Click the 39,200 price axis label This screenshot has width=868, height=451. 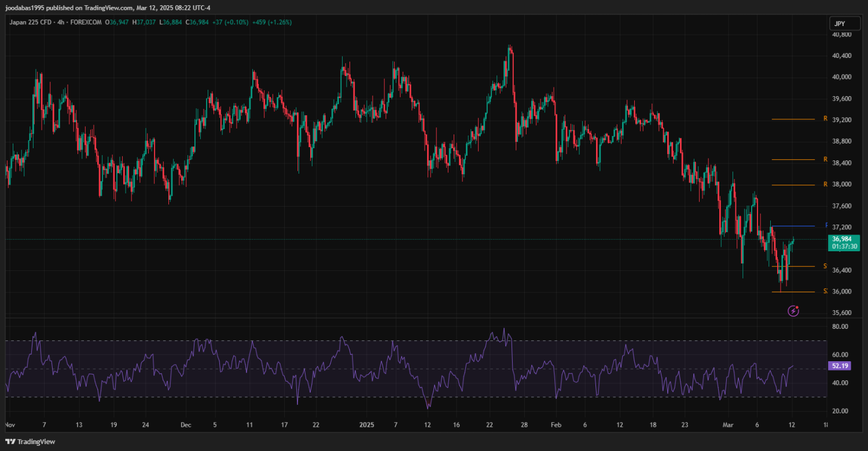click(x=841, y=120)
